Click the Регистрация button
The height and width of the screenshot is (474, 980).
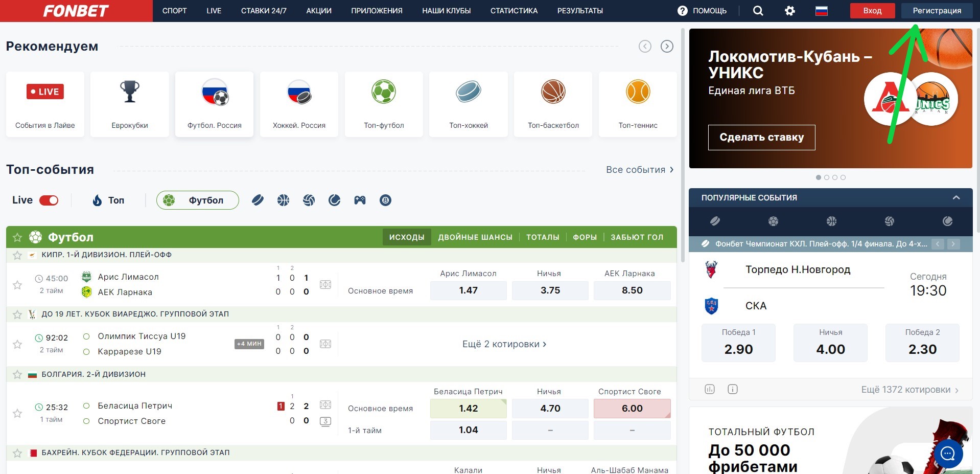click(937, 11)
